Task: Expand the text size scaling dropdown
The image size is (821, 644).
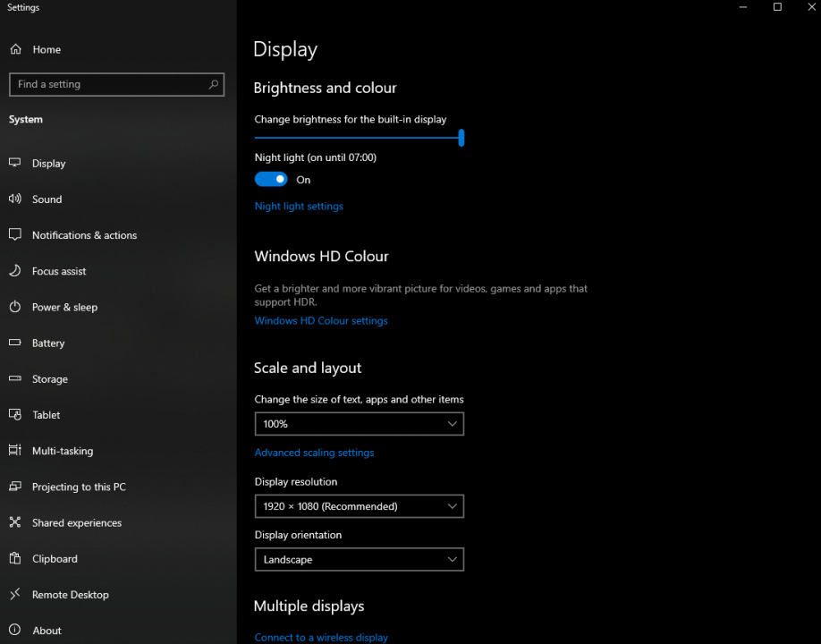Action: (x=359, y=424)
